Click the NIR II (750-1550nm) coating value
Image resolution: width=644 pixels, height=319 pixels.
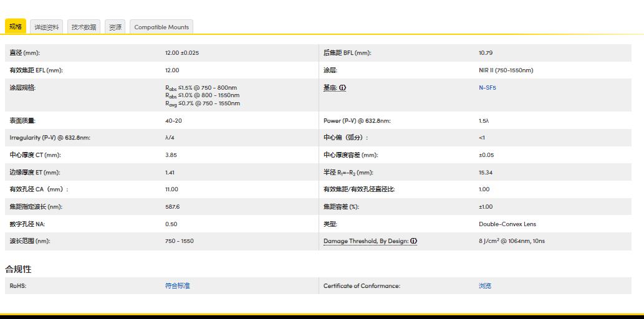click(506, 70)
